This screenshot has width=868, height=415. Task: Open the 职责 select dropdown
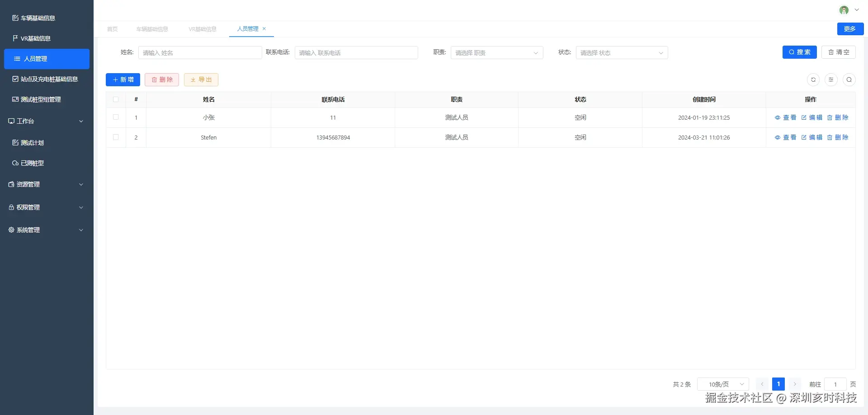497,53
